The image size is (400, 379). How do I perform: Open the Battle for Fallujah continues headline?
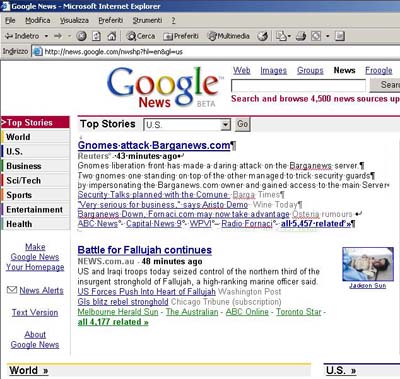(x=145, y=250)
